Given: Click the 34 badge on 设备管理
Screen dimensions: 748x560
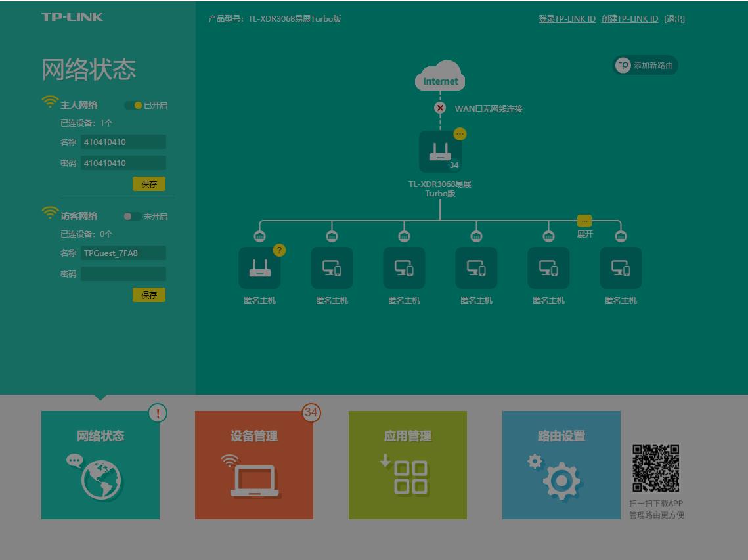Looking at the screenshot, I should coord(311,412).
